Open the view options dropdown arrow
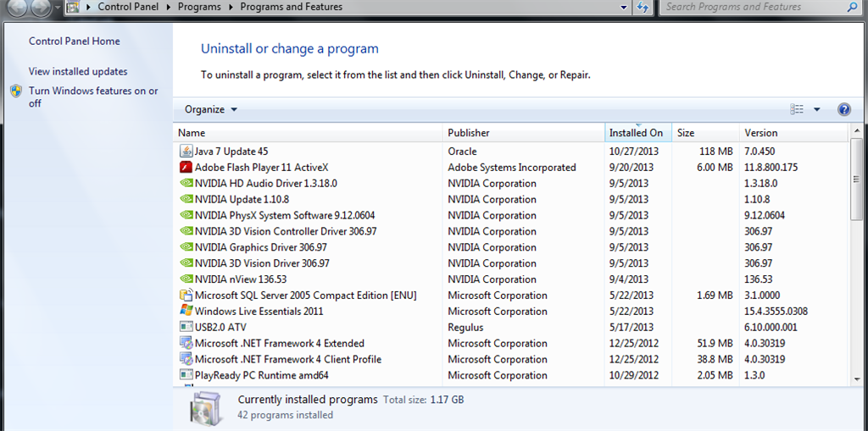 tap(816, 109)
